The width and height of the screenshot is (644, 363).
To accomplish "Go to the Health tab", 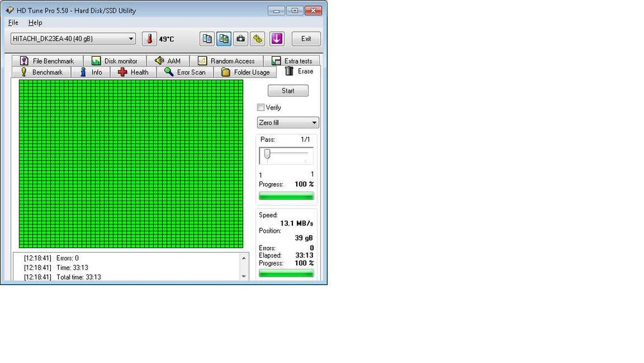I will [133, 72].
